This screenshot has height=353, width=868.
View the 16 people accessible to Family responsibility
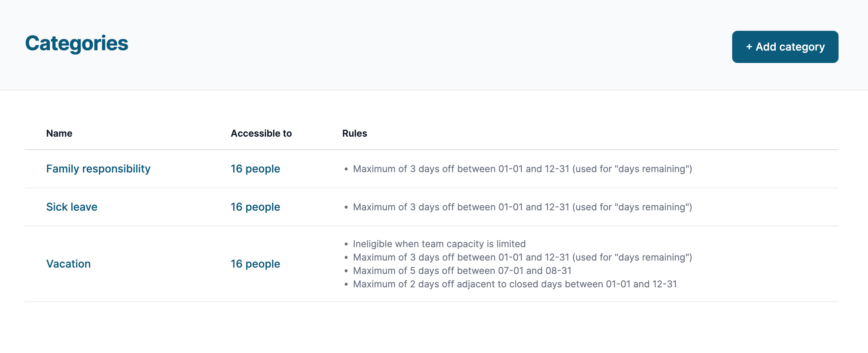pyautogui.click(x=255, y=168)
